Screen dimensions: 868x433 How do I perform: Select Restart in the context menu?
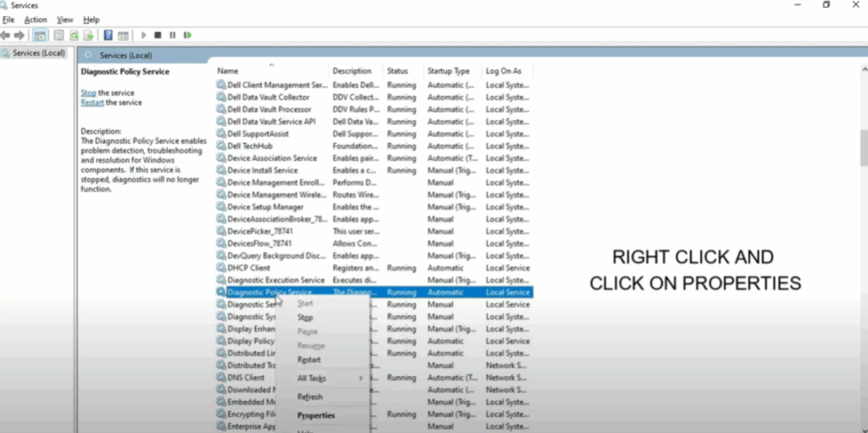click(309, 359)
